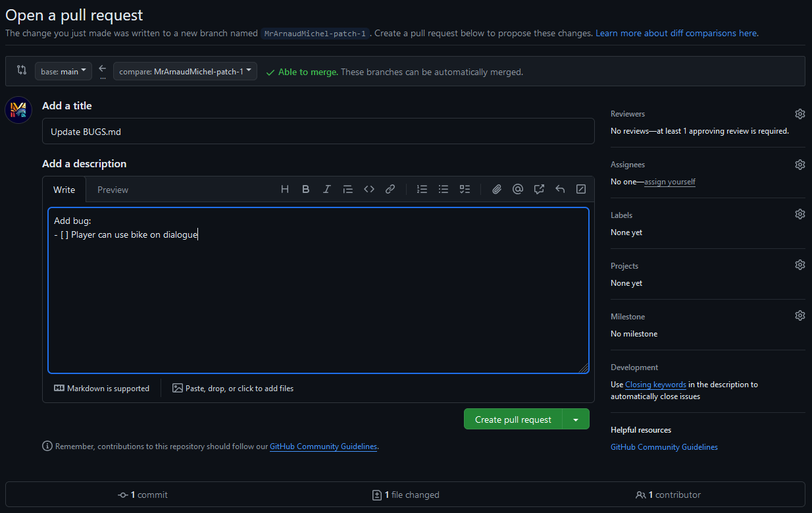Insert a task list in description
The width and height of the screenshot is (812, 513).
465,190
